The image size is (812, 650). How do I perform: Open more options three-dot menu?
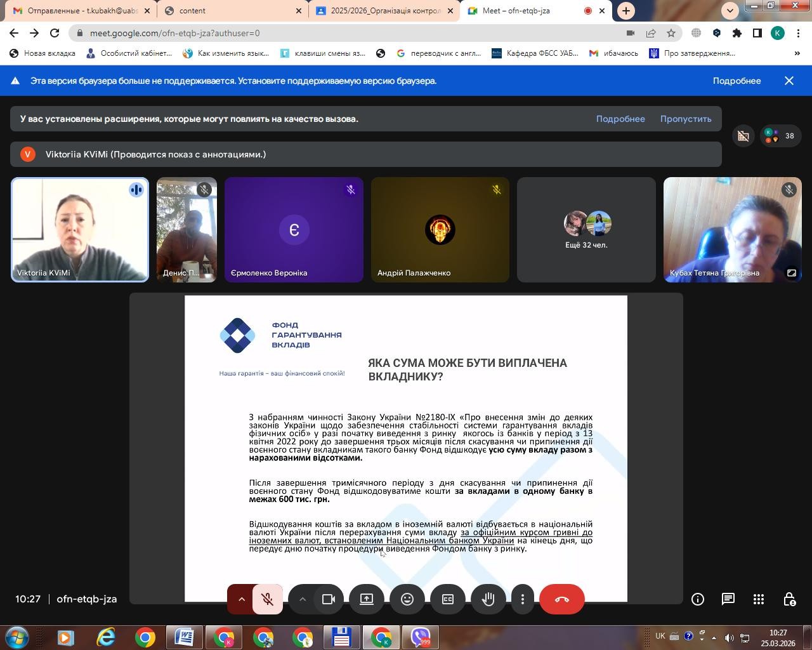522,599
